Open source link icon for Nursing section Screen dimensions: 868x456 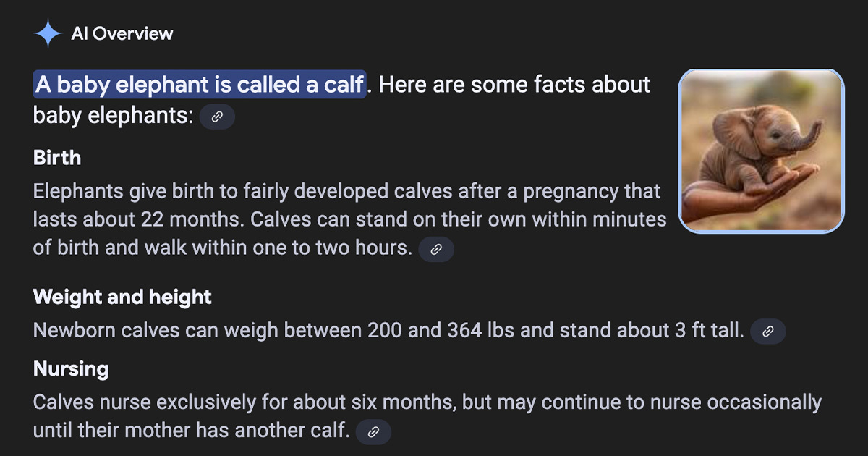[x=373, y=432]
